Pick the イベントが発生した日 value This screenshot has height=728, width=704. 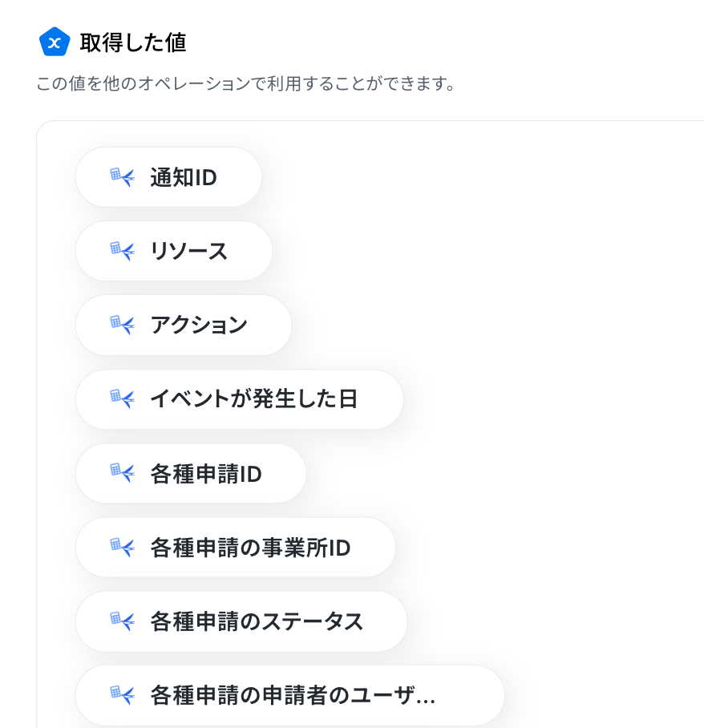239,399
